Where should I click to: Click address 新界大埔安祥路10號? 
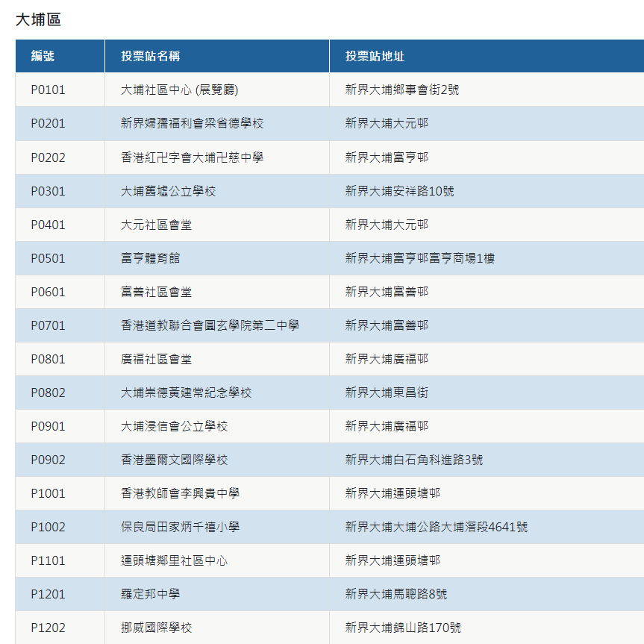coord(399,191)
